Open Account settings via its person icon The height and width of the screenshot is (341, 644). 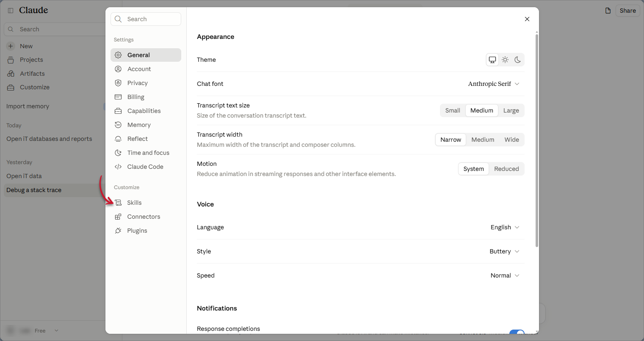pos(118,69)
